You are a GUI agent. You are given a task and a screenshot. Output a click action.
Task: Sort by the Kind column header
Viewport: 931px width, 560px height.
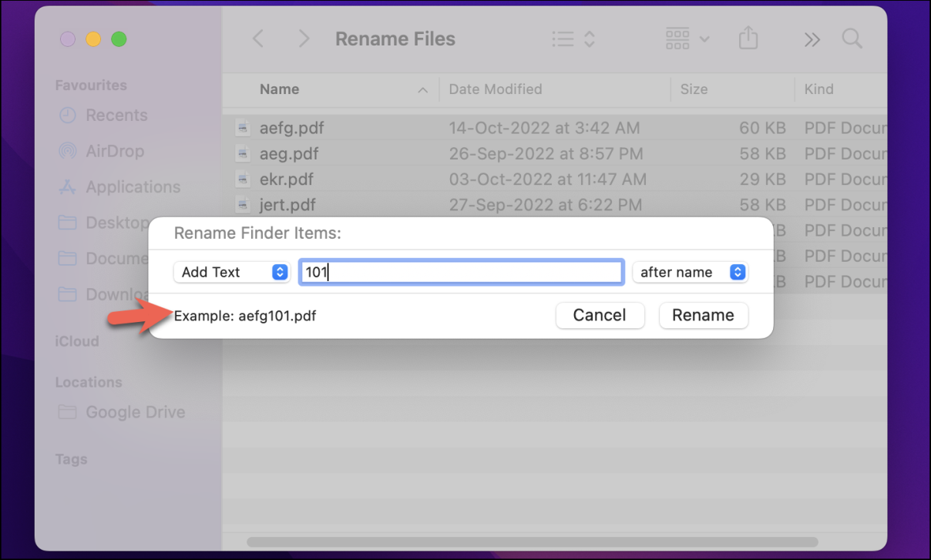818,89
